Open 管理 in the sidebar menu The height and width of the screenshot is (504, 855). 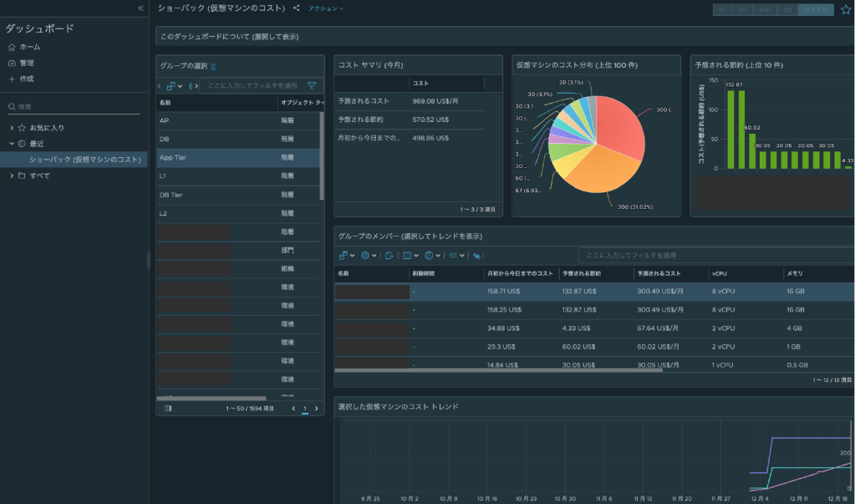click(x=27, y=63)
